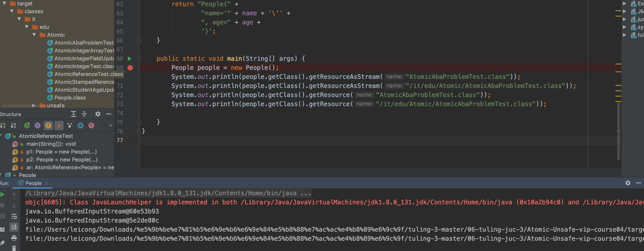644x251 pixels.
Task: Toggle soft-wrap in Run console
Action: [14, 216]
